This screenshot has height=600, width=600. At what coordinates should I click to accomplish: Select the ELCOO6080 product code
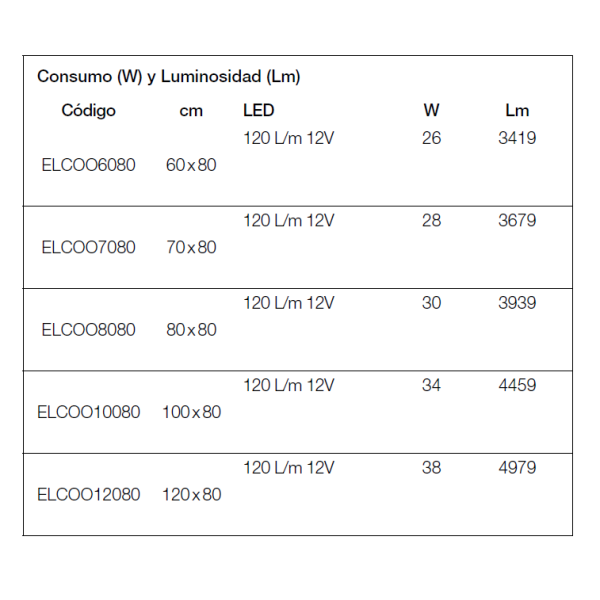click(88, 165)
